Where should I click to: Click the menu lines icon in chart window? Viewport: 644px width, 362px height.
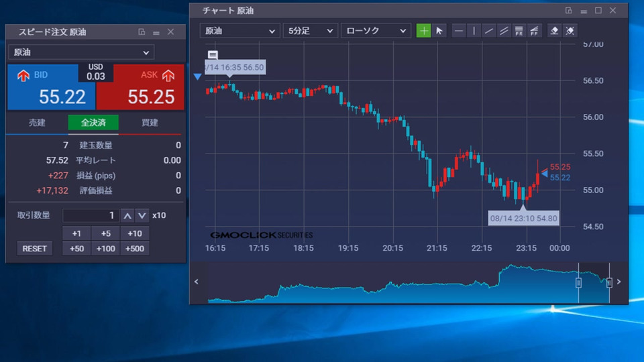[x=584, y=11]
